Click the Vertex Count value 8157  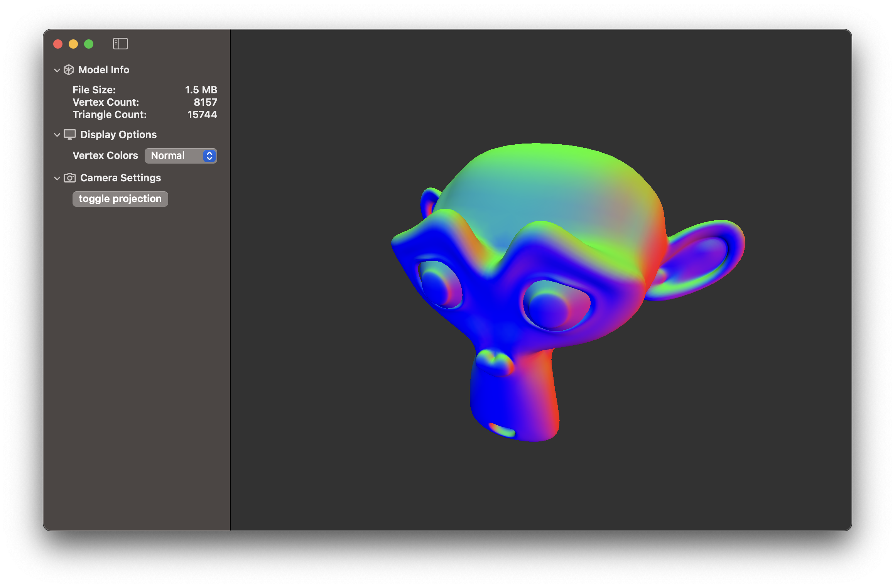205,102
